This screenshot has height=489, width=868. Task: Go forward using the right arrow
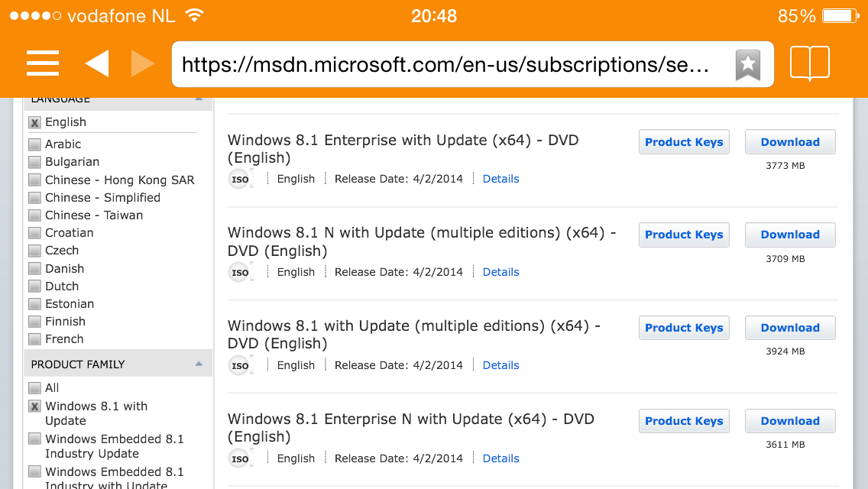coord(142,63)
